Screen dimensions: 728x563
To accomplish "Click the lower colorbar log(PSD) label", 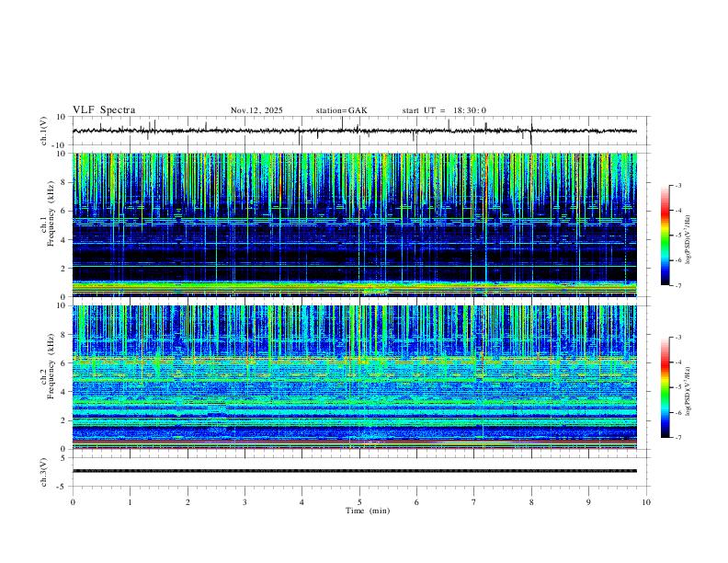I will tap(688, 391).
